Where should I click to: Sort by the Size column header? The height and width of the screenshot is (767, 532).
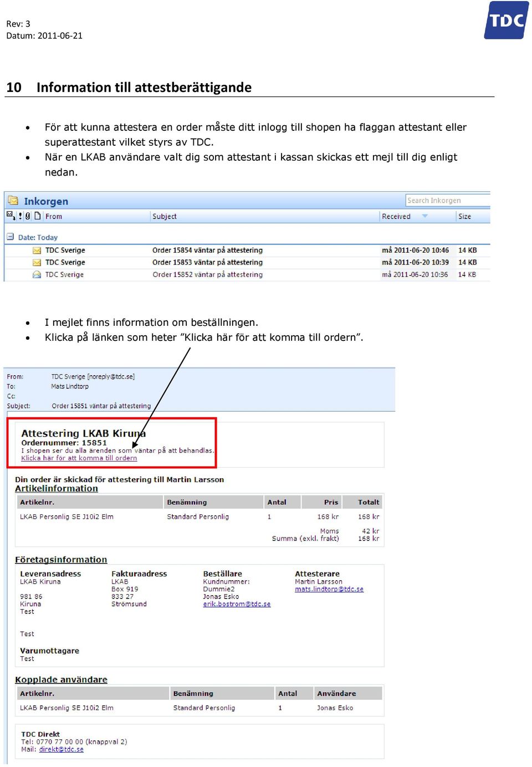464,217
